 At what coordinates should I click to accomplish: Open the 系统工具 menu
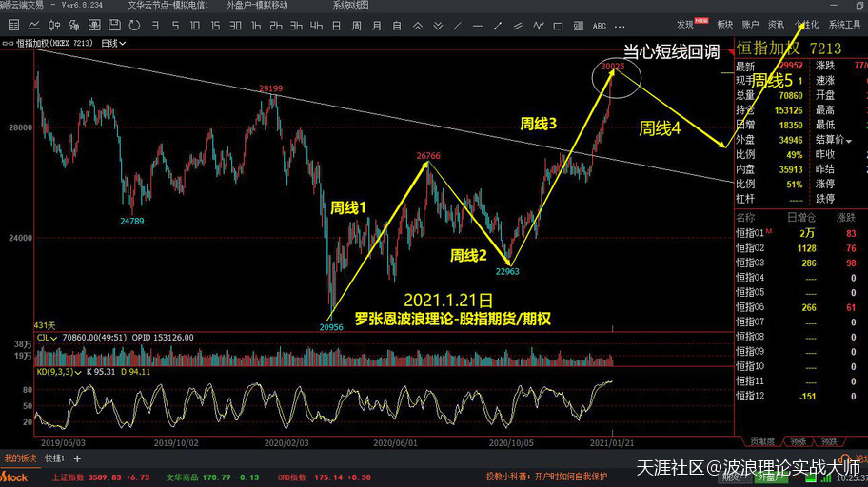[845, 25]
